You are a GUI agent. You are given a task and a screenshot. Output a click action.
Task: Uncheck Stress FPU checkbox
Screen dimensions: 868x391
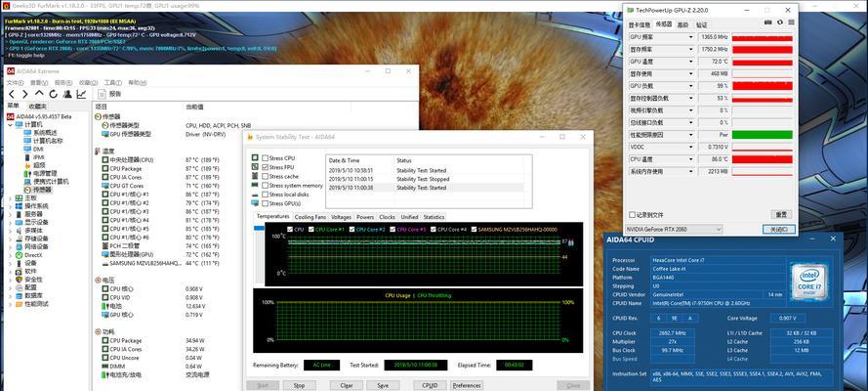pyautogui.click(x=266, y=167)
